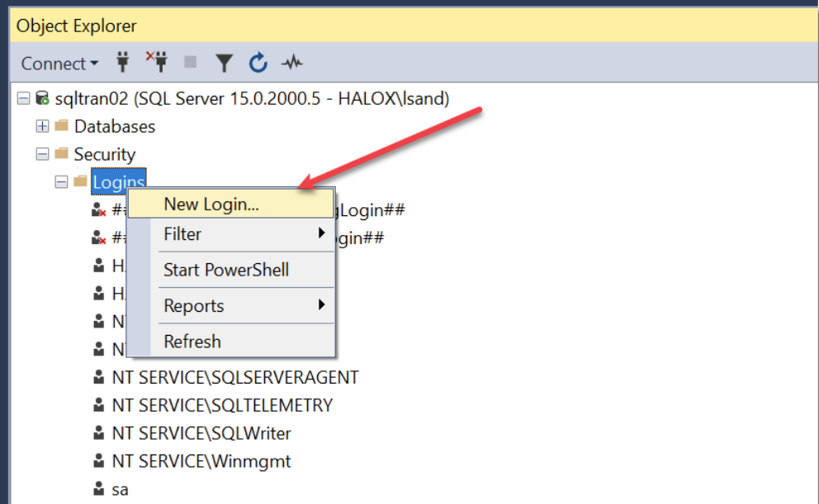Viewport: 819px width, 504px height.
Task: Select the Logins tree label
Action: click(119, 182)
